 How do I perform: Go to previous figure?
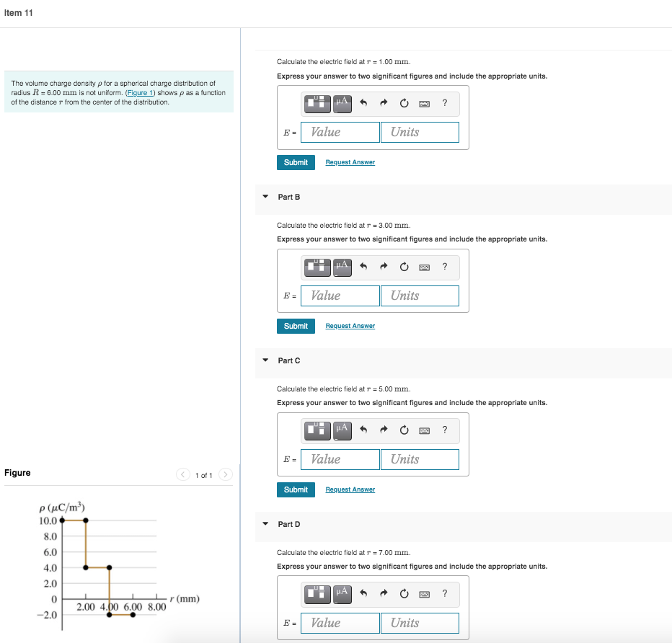coord(183,474)
